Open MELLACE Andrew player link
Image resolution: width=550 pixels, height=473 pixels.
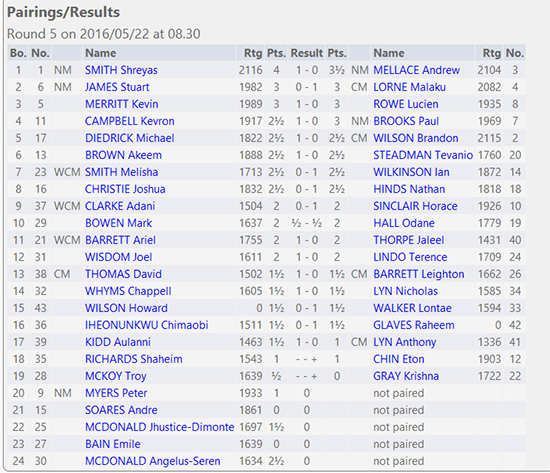416,70
